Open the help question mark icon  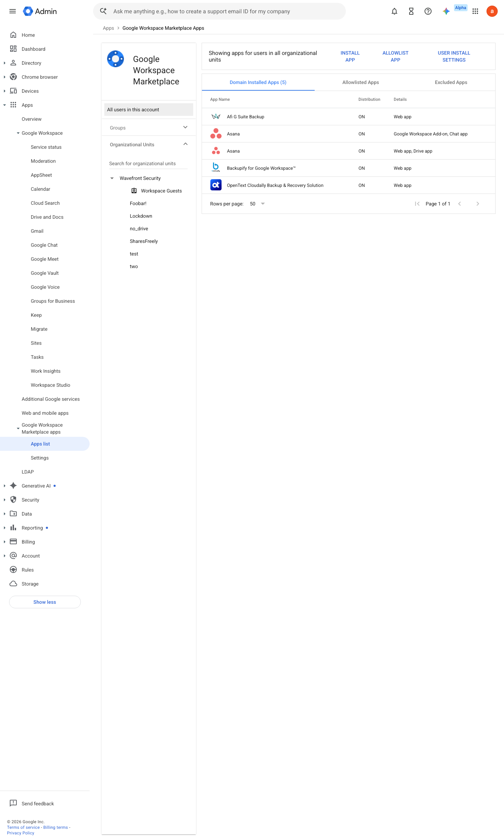(428, 11)
